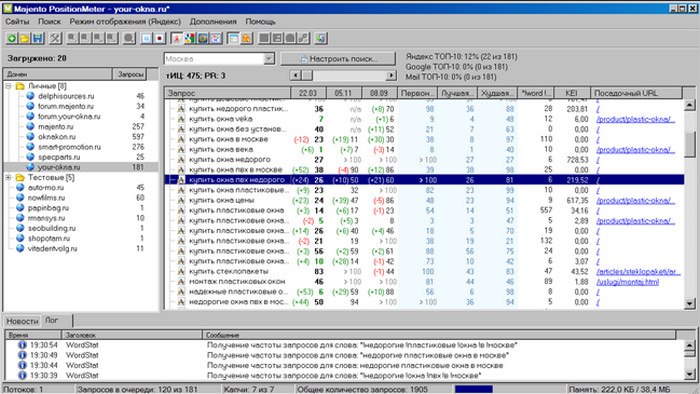This screenshot has width=700, height=394.
Task: Toggle the table view toolbar icon
Action: coord(233,38)
